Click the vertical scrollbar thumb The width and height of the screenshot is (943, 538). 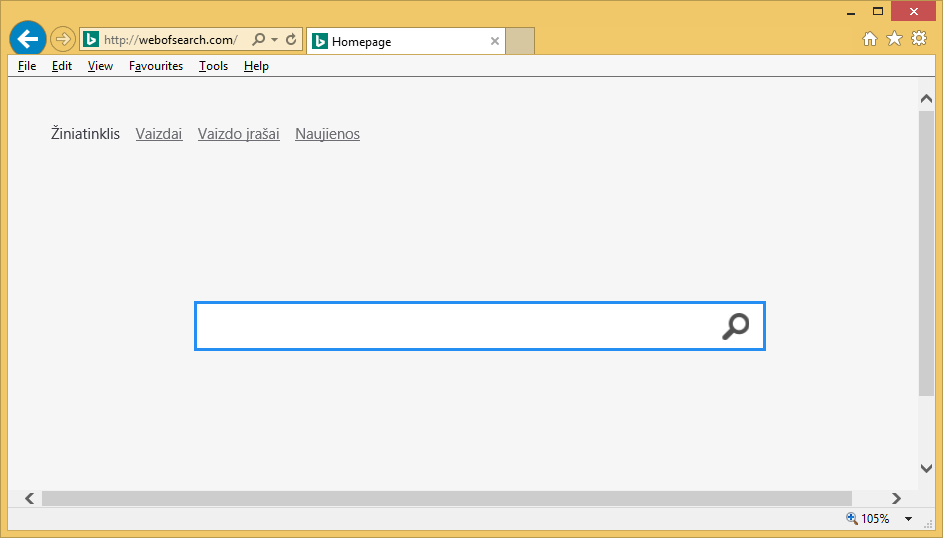click(926, 253)
